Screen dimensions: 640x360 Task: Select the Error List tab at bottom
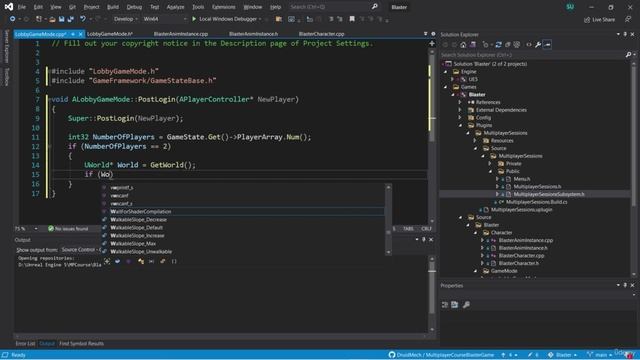25,344
